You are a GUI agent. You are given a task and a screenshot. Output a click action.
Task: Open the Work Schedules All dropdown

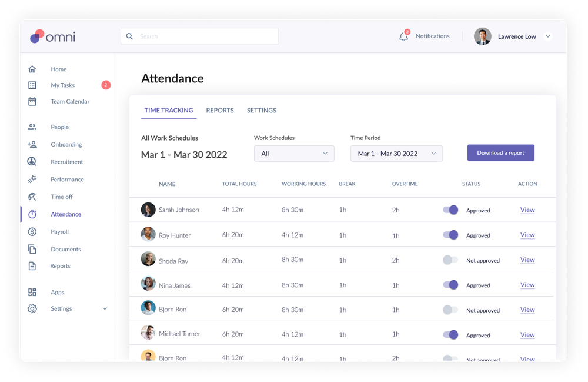coord(294,154)
